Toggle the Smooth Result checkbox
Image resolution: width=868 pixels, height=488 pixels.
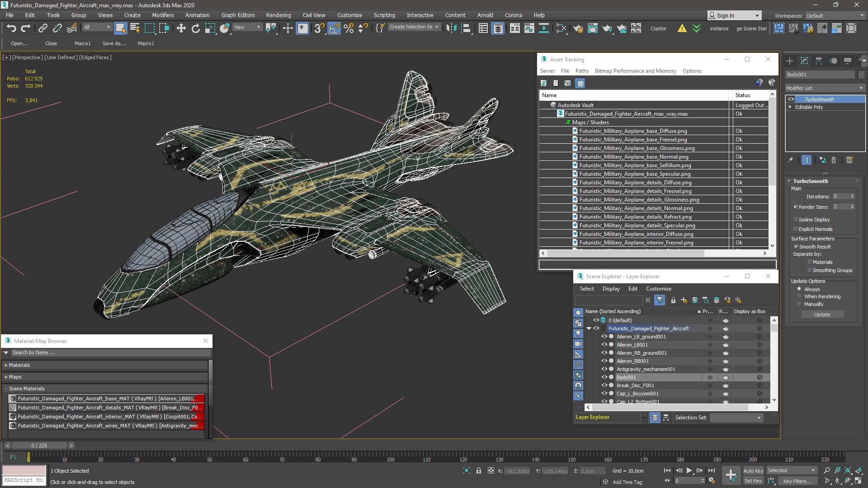pyautogui.click(x=796, y=247)
